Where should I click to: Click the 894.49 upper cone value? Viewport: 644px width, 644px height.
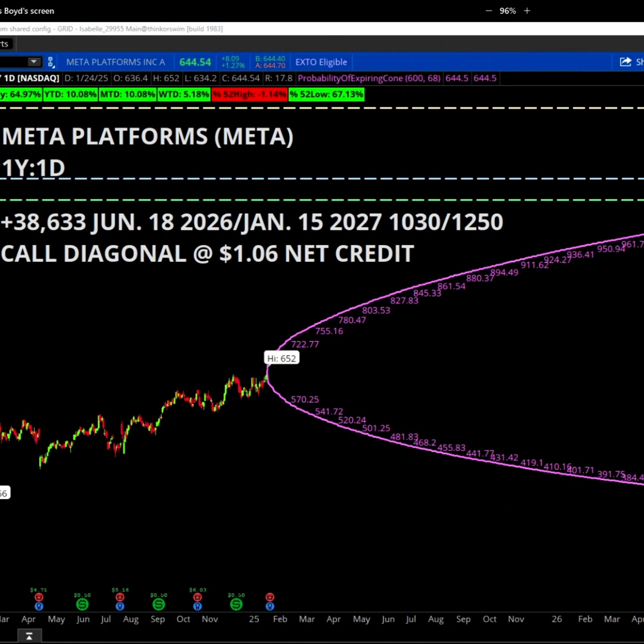504,273
